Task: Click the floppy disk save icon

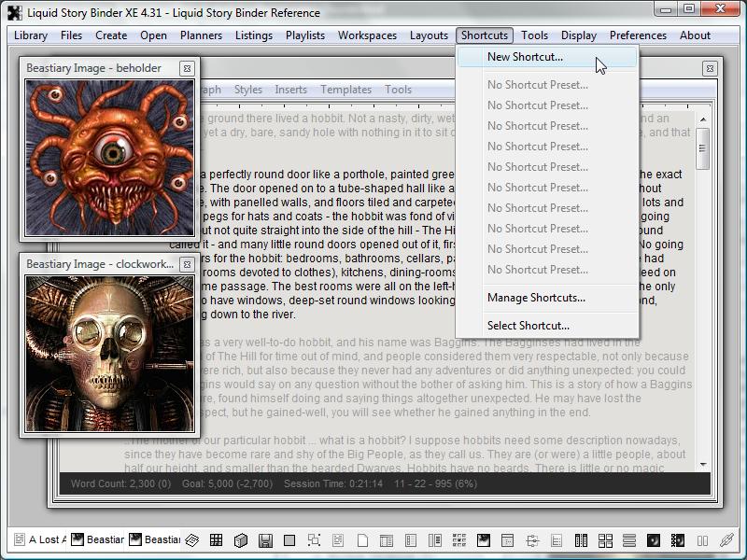Action: pos(265,539)
